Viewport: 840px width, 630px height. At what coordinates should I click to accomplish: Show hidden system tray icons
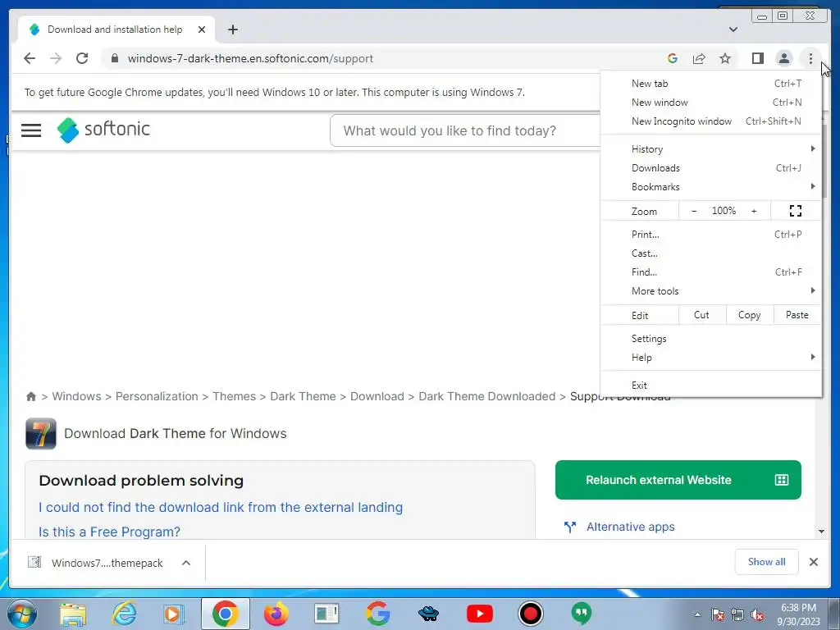click(x=697, y=615)
